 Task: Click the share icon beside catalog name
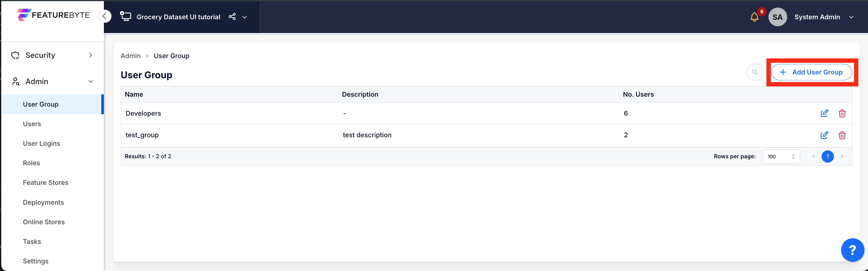tap(232, 17)
